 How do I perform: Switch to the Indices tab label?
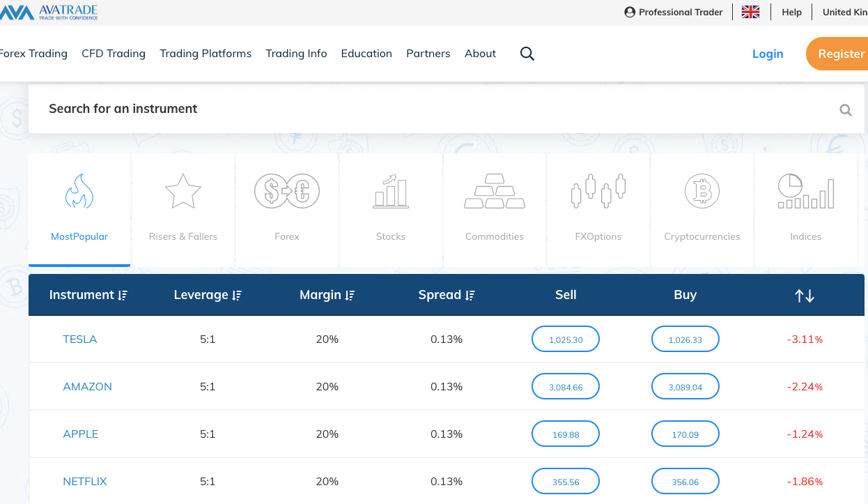click(x=806, y=237)
